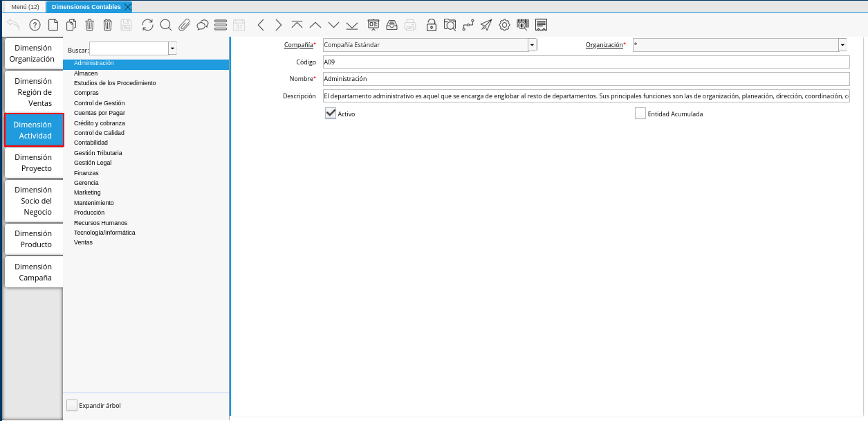Open the Buscar combo box arrow
The width and height of the screenshot is (868, 421).
pyautogui.click(x=172, y=49)
